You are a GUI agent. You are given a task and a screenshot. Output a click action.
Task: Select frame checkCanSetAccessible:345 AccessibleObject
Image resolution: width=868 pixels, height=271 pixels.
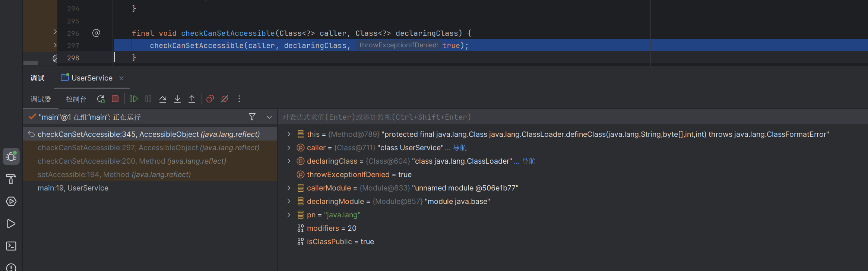coord(150,134)
